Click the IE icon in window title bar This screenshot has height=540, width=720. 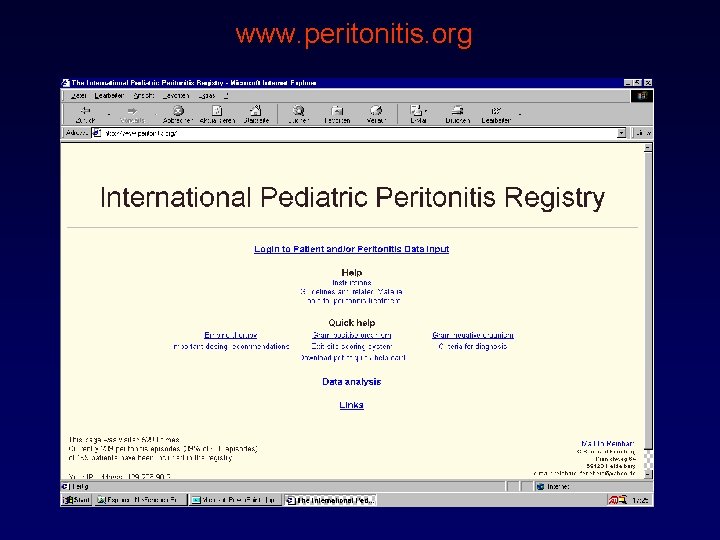pos(66,83)
